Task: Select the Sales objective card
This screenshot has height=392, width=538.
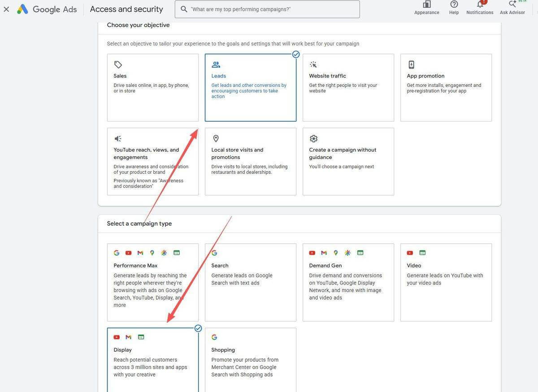Action: coord(153,88)
